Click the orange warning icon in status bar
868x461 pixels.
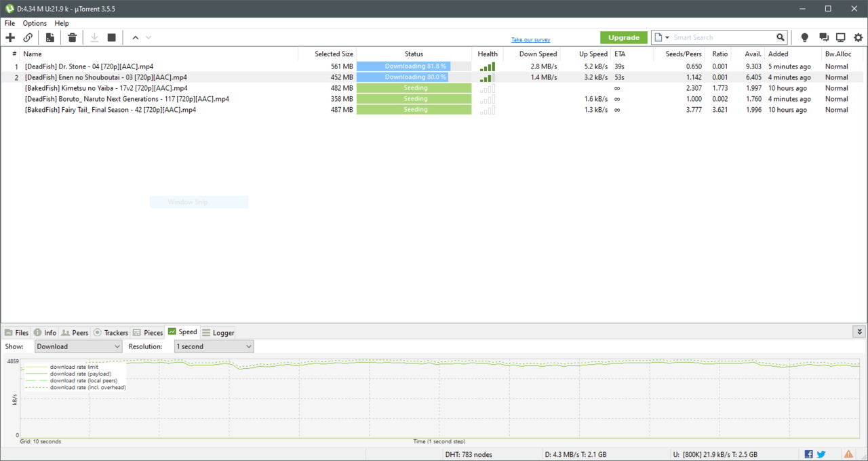coord(848,454)
